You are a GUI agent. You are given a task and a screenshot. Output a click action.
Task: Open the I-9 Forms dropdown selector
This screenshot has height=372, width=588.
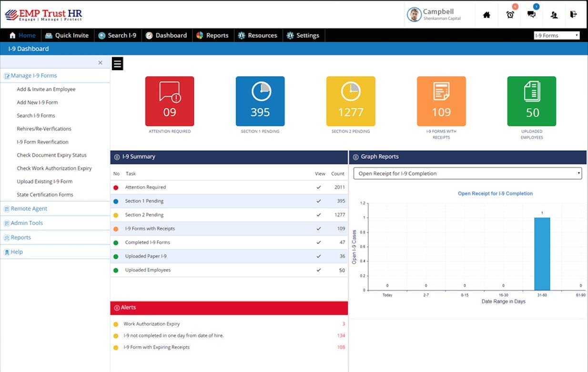(557, 35)
